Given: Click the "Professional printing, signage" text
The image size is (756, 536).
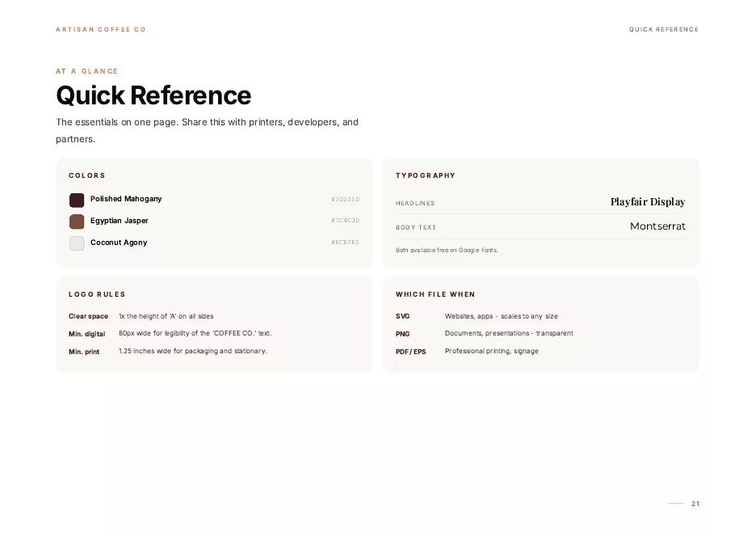Looking at the screenshot, I should [492, 351].
